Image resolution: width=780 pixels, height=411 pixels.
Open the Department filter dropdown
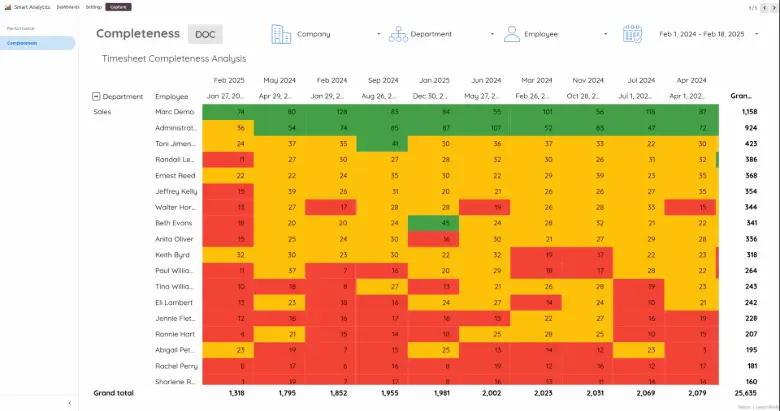point(491,34)
